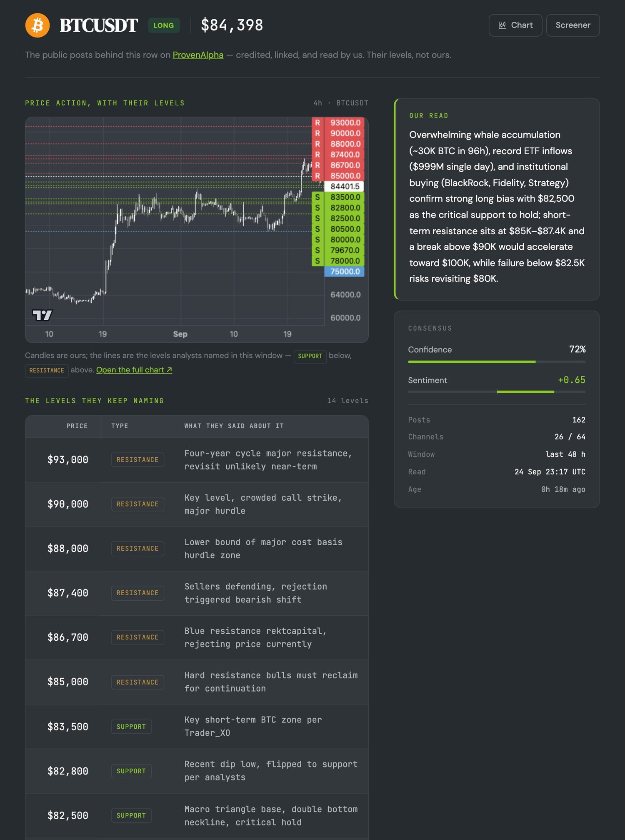Select the 87400.0 resistance label on chart

click(x=338, y=155)
